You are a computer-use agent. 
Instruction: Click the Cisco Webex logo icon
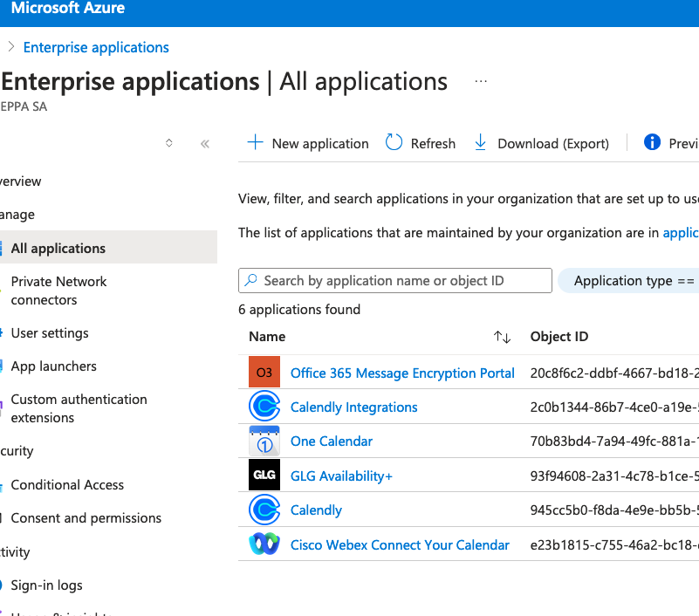coord(264,544)
